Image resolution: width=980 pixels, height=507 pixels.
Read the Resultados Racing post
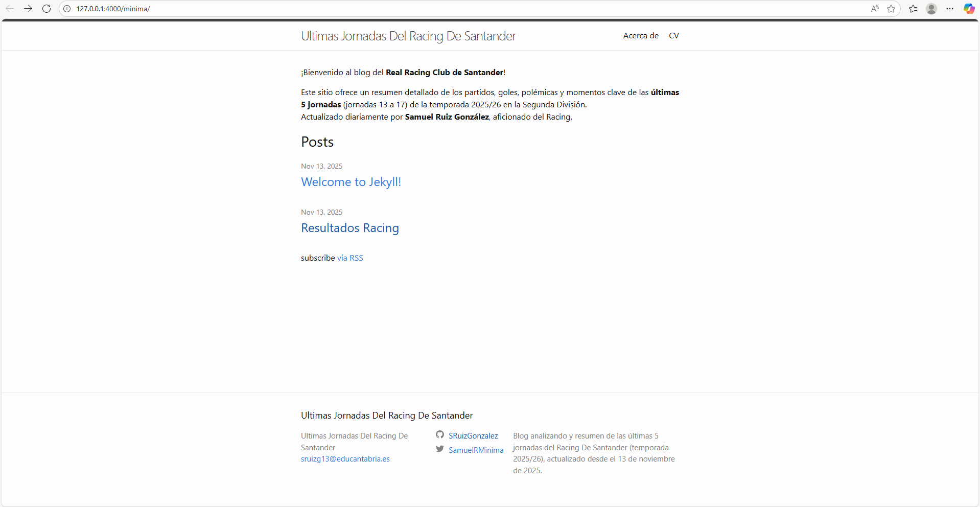pos(350,228)
